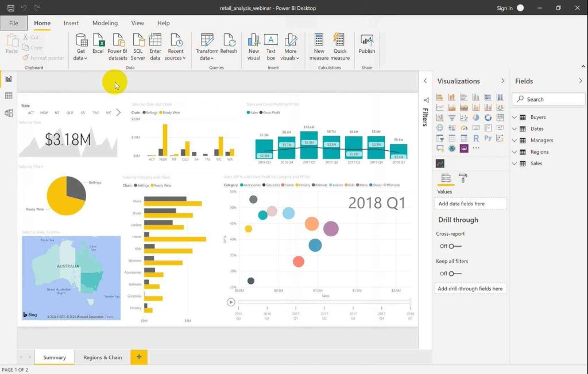The height and width of the screenshot is (374, 588).
Task: Choose the filled map visual
Action: pos(452,128)
